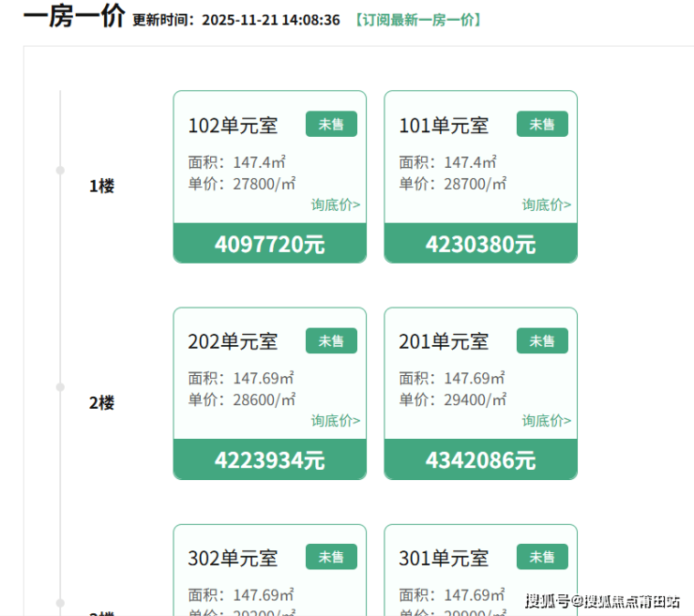
Task: Select 询底价 on the 202单元室 card
Action: (336, 421)
